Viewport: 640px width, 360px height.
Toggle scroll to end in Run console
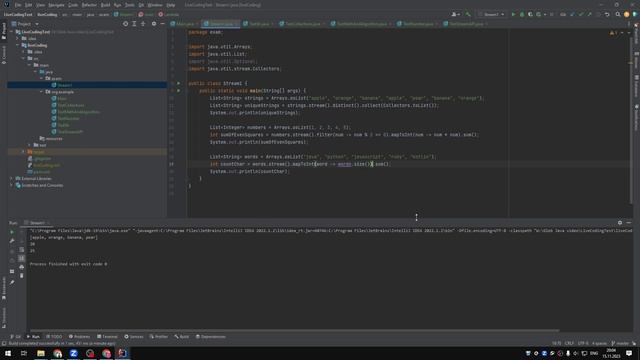[22, 258]
